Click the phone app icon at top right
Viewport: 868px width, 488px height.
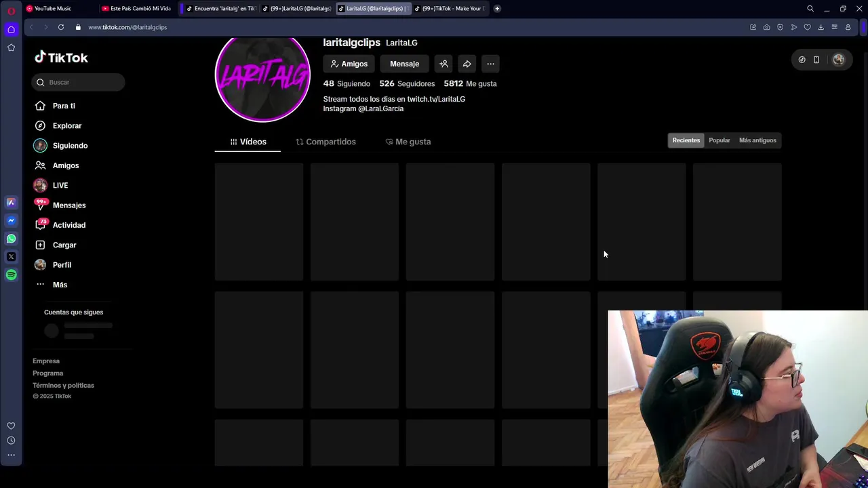pos(816,60)
